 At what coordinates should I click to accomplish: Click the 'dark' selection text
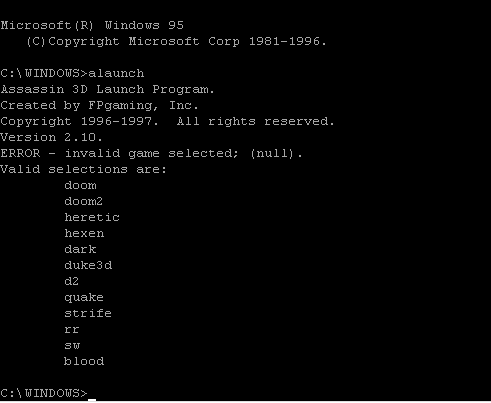pos(80,249)
